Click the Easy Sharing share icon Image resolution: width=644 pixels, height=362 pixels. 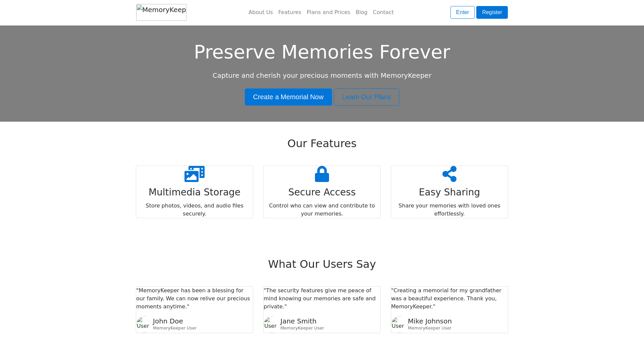(449, 174)
